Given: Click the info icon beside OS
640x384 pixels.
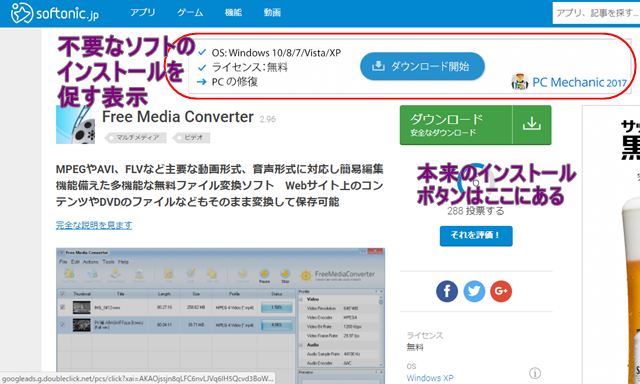Looking at the screenshot, I should coord(535,373).
